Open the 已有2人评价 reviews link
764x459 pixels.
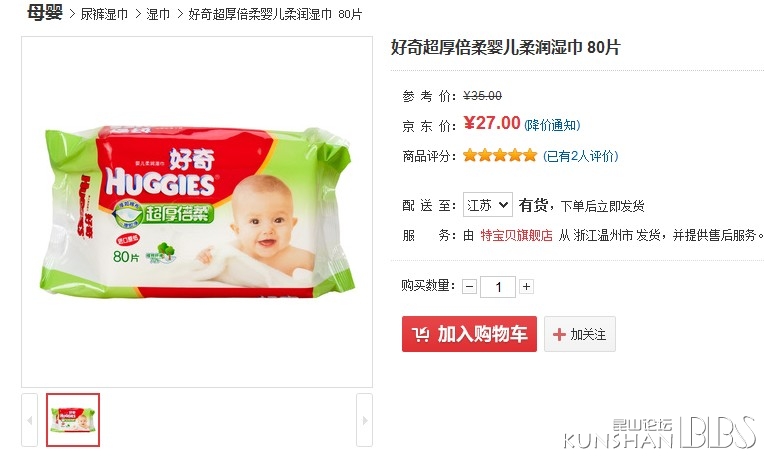point(580,156)
